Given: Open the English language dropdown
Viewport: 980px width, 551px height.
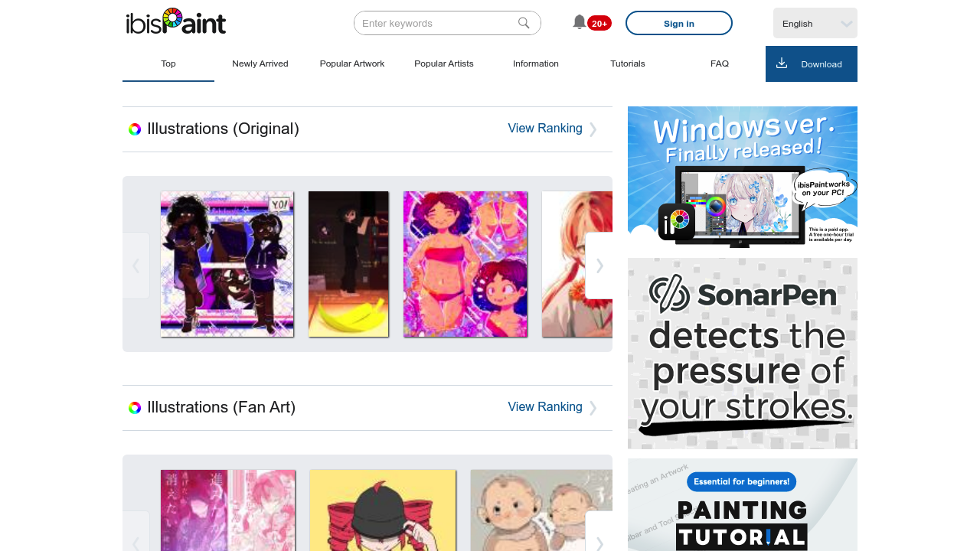Looking at the screenshot, I should pyautogui.click(x=815, y=23).
